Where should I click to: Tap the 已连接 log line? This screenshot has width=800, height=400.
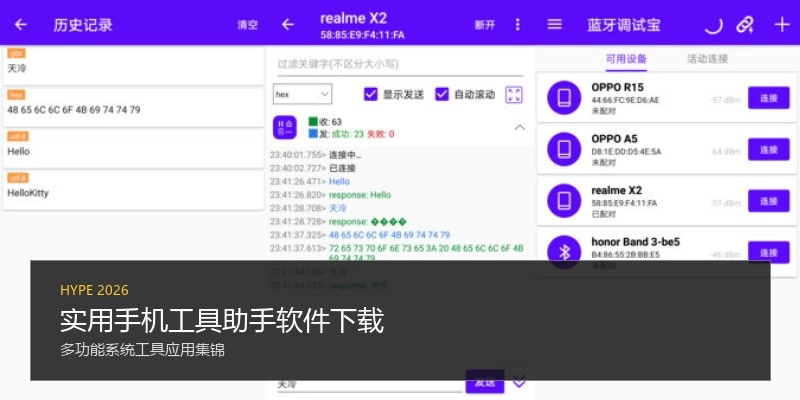pos(342,168)
